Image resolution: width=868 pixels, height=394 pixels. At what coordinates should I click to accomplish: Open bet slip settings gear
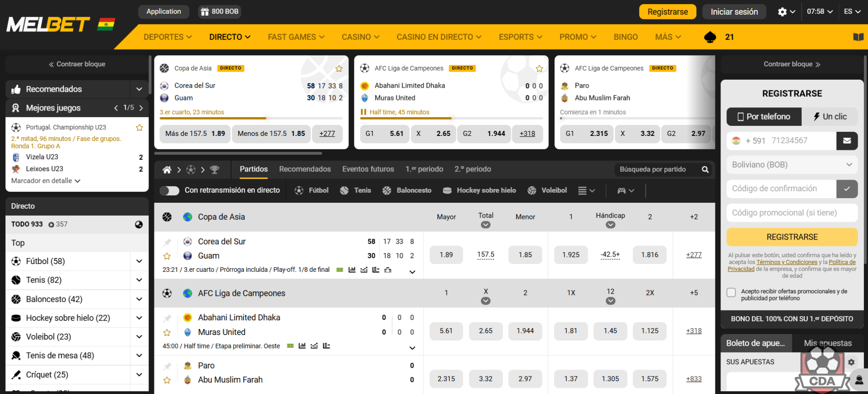pyautogui.click(x=851, y=362)
